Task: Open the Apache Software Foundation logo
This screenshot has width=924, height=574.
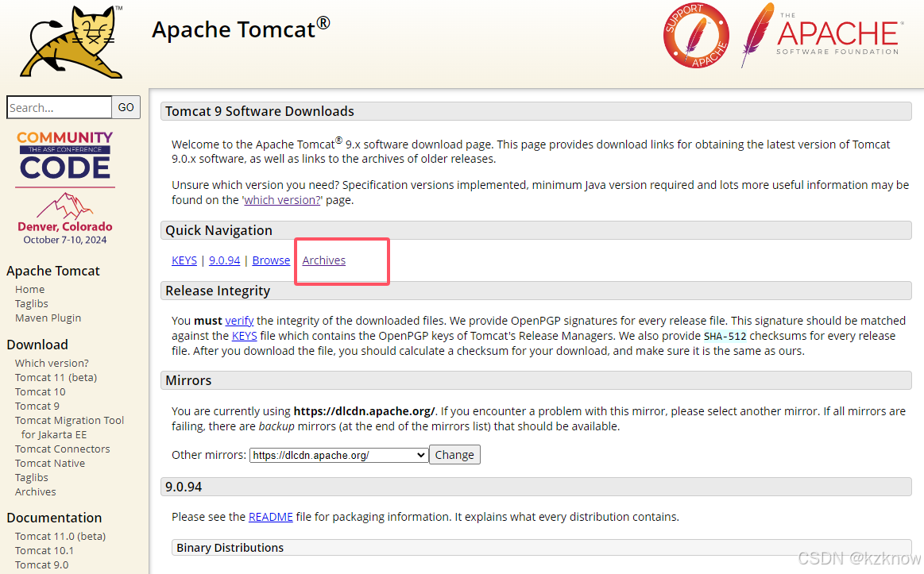Action: [x=822, y=35]
